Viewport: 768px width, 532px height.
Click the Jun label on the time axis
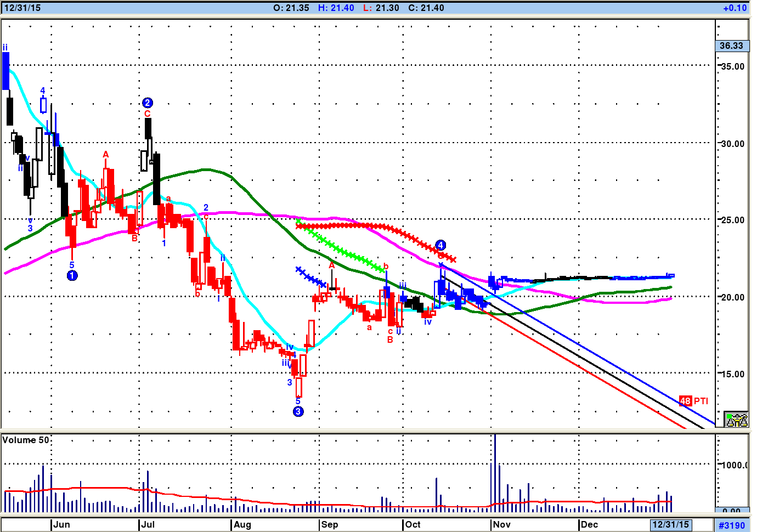click(61, 524)
